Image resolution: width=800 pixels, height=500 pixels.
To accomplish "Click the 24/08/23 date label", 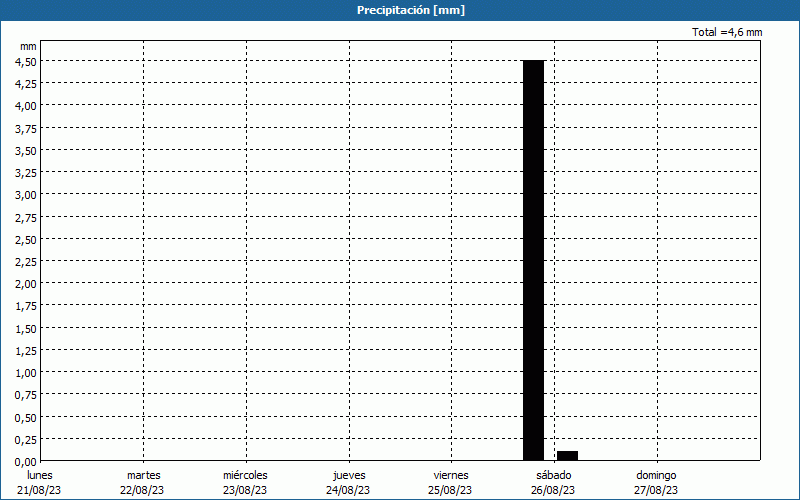I will (348, 490).
